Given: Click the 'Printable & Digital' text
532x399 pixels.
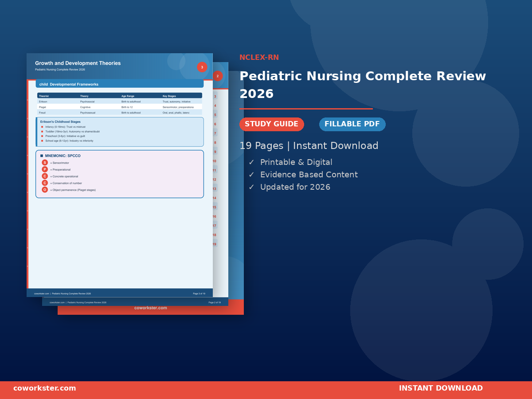Looking at the screenshot, I should point(296,162).
